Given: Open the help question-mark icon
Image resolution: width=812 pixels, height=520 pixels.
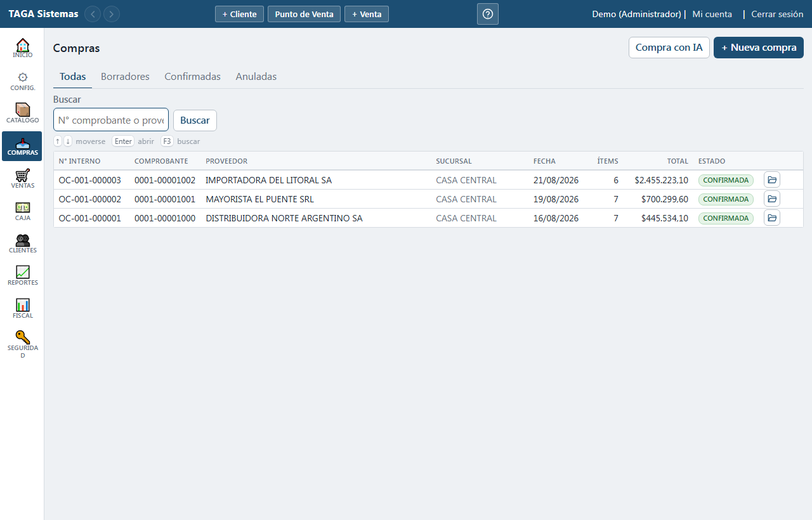Looking at the screenshot, I should 488,14.
